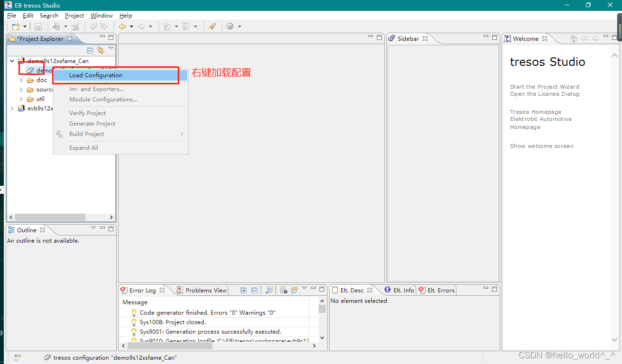622x364 pixels.
Task: Click the Next Annotation toolbar icon
Action: point(167,27)
